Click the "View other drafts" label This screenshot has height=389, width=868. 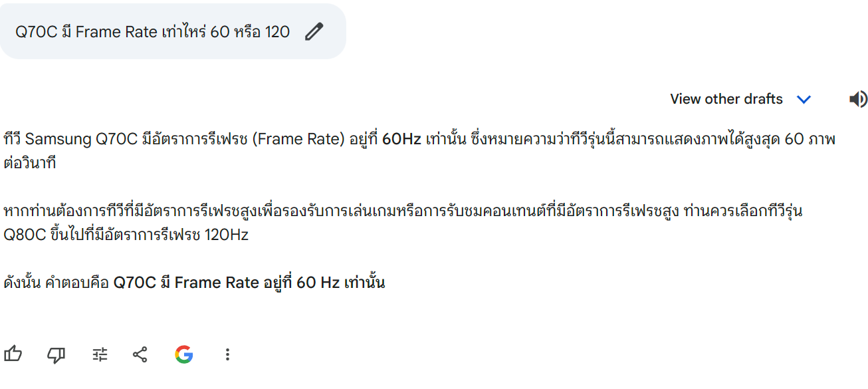pos(726,99)
